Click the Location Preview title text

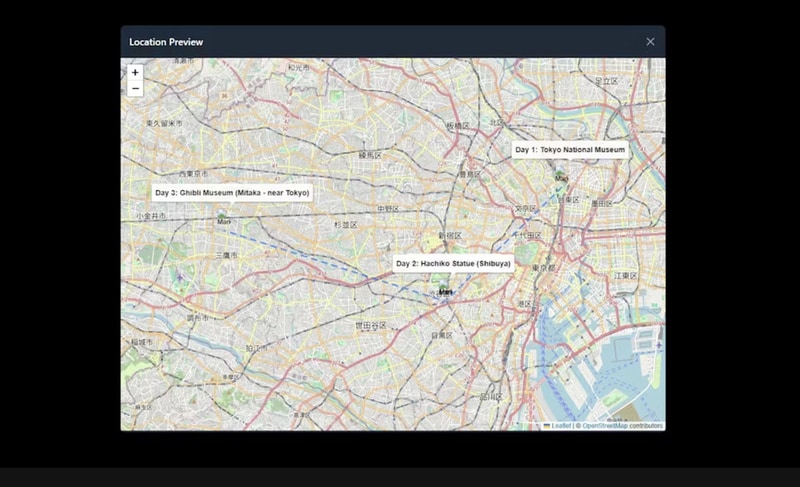pos(166,42)
